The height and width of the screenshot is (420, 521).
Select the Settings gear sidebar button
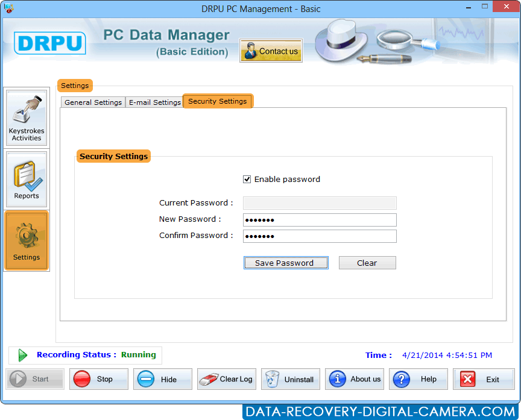(27, 240)
